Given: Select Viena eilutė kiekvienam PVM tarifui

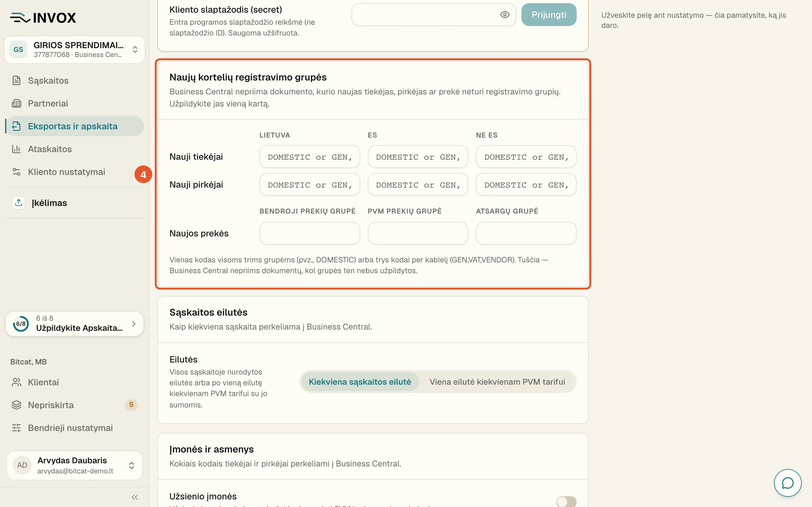Looking at the screenshot, I should 497,382.
